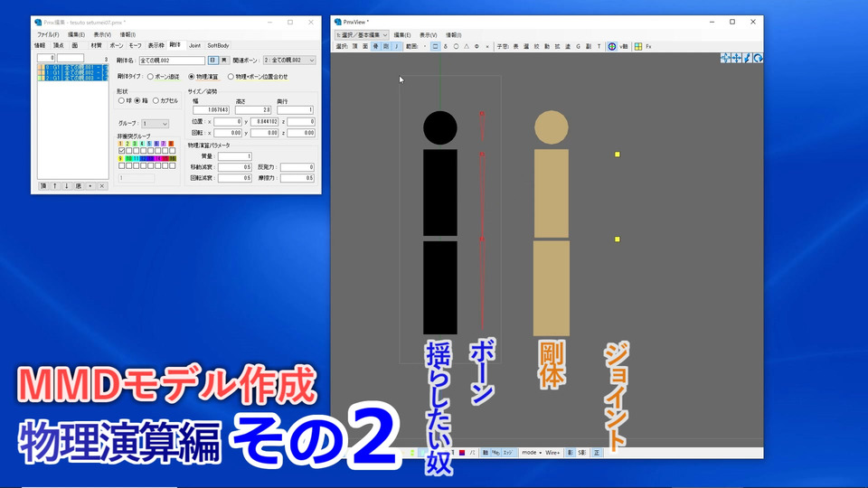Toggle rigid body selection (剛) in PmxView toolbar
Viewport: 868px width, 488px height.
[386, 46]
